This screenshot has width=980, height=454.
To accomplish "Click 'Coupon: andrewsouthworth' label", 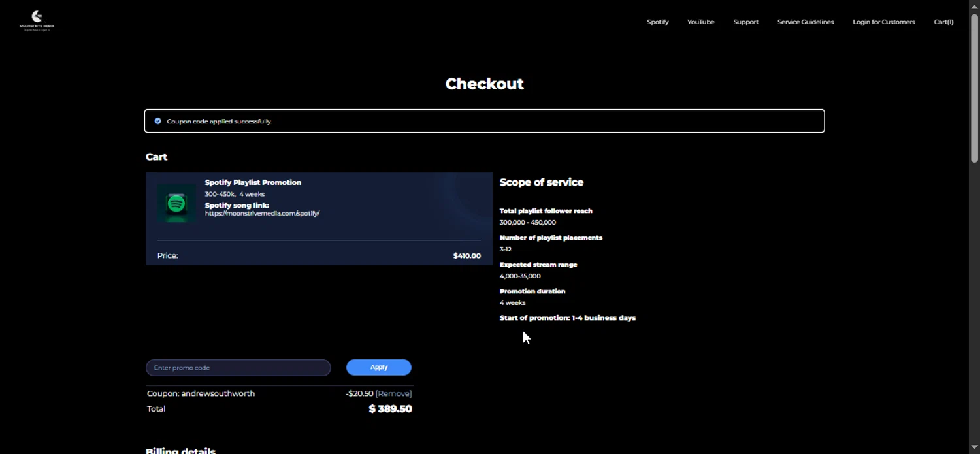I will 201,393.
